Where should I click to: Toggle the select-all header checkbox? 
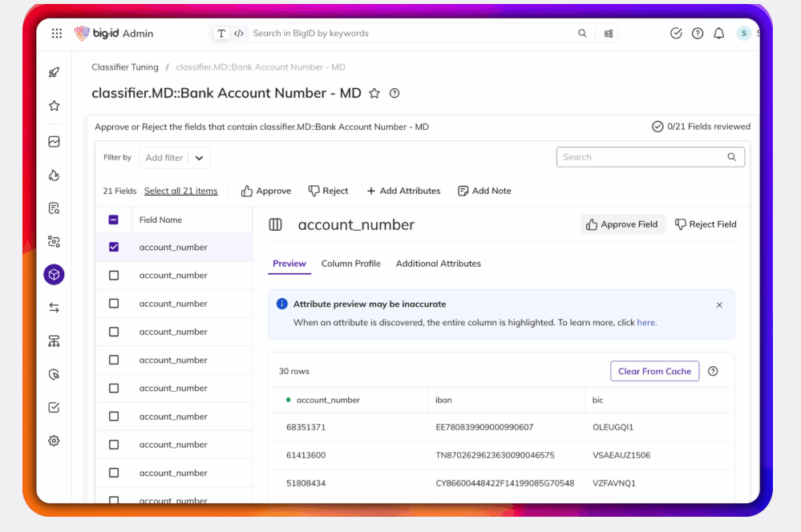[114, 220]
